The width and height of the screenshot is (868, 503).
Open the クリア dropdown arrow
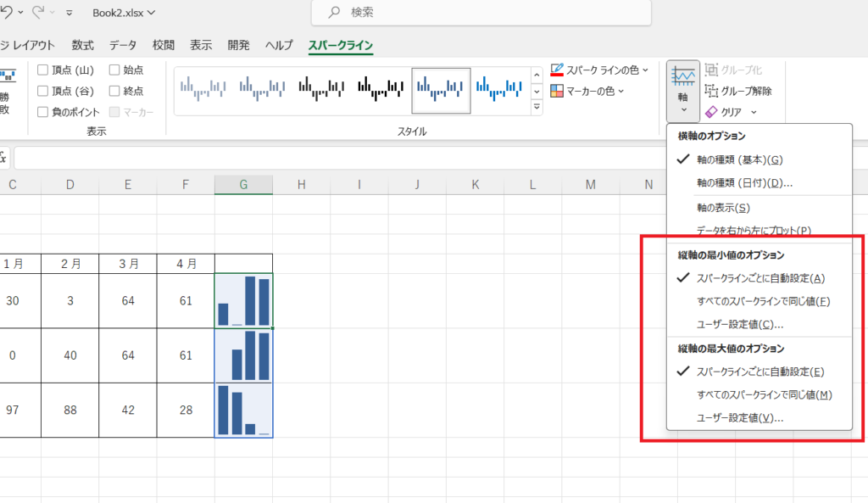(x=754, y=112)
